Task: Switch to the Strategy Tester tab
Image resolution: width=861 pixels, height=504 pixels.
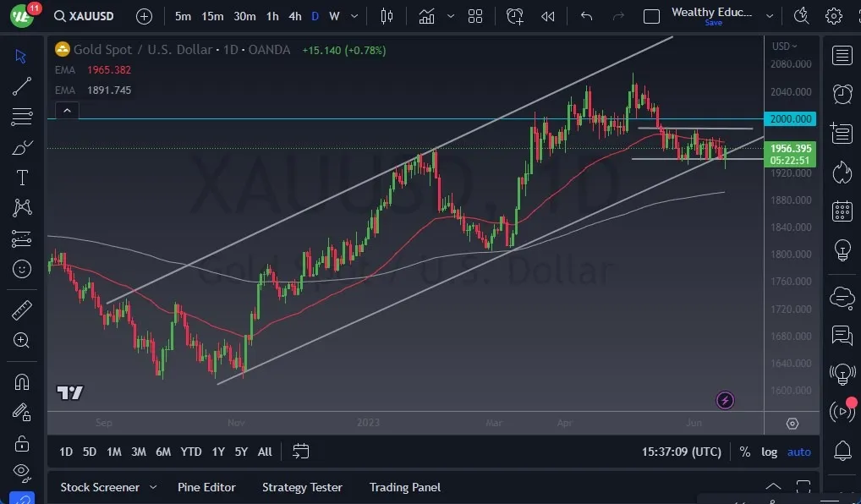Action: click(302, 487)
